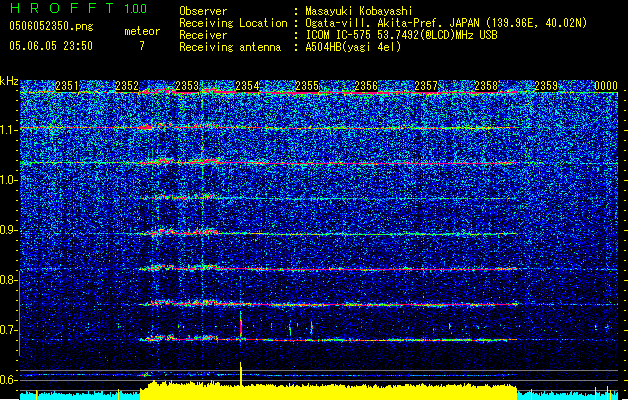The image size is (629, 400).
Task: Click the 2359 time marker
Action: [546, 86]
